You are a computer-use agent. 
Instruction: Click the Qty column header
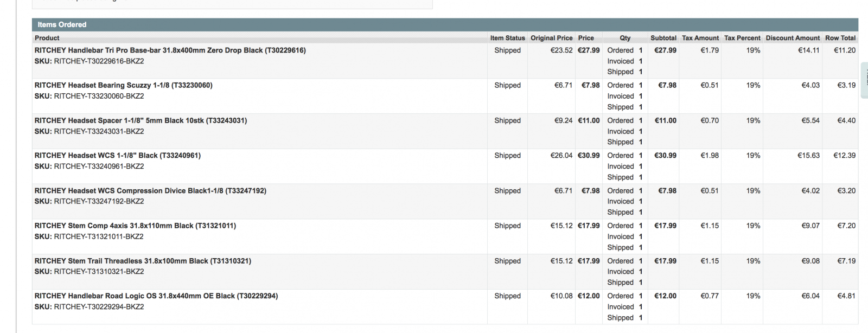[625, 38]
